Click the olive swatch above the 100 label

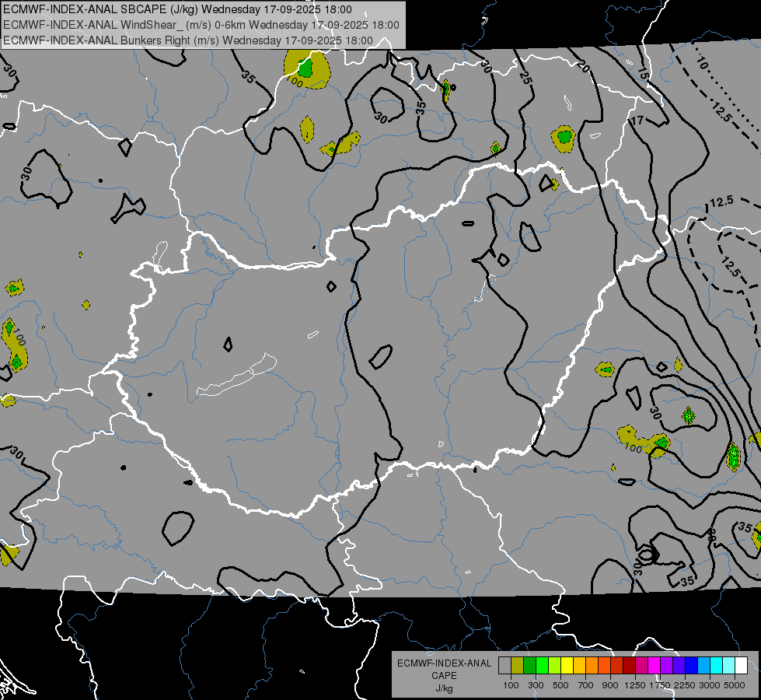pos(517,666)
